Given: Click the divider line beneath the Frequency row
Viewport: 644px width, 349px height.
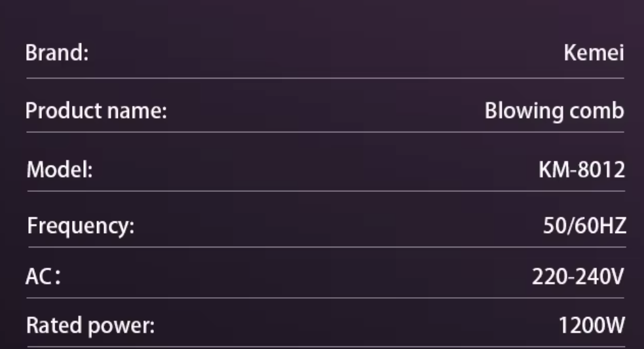Looking at the screenshot, I should pyautogui.click(x=326, y=247).
